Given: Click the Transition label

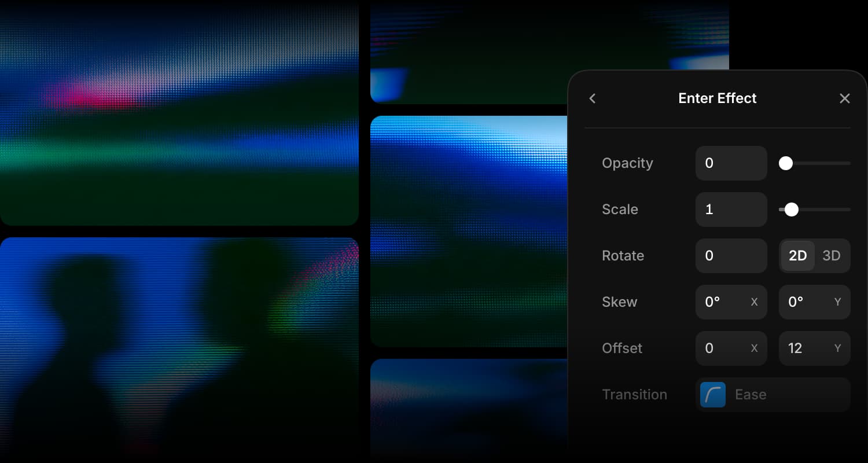Looking at the screenshot, I should 634,395.
